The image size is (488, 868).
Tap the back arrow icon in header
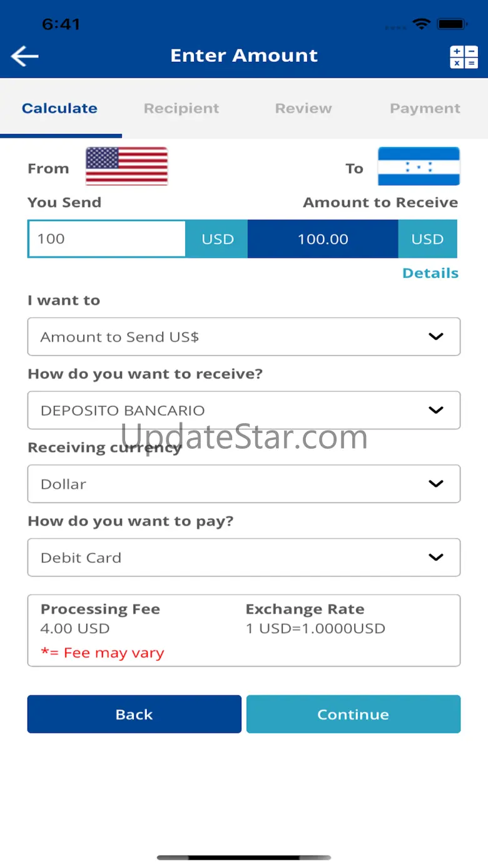(25, 56)
